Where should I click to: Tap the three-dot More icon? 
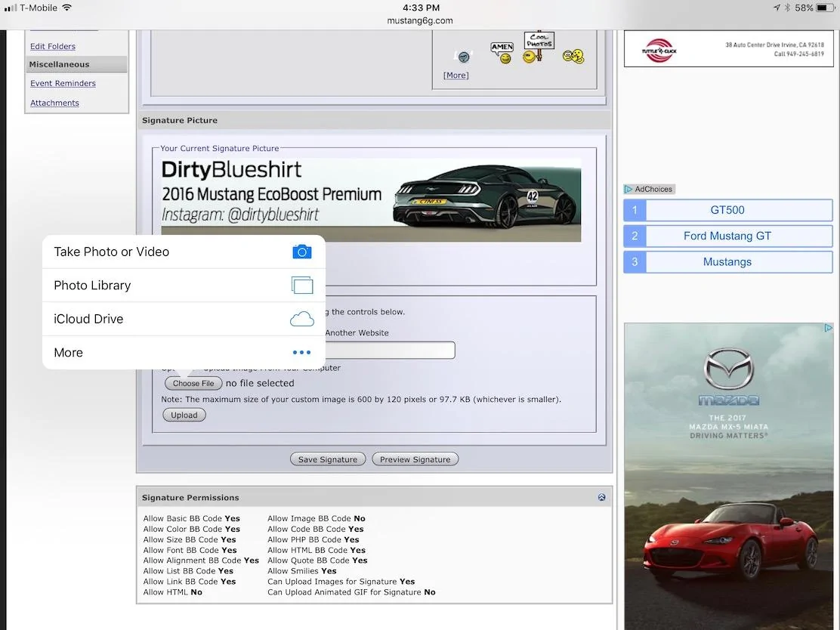tap(301, 353)
